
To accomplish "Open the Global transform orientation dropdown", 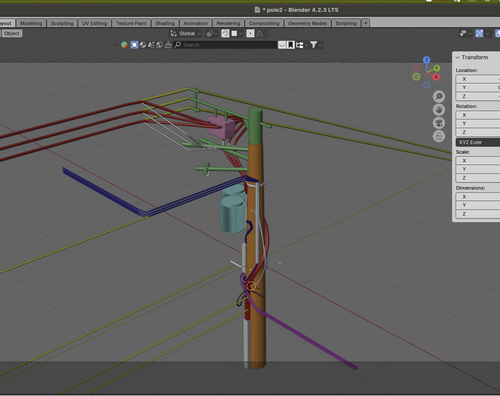I will pos(186,33).
